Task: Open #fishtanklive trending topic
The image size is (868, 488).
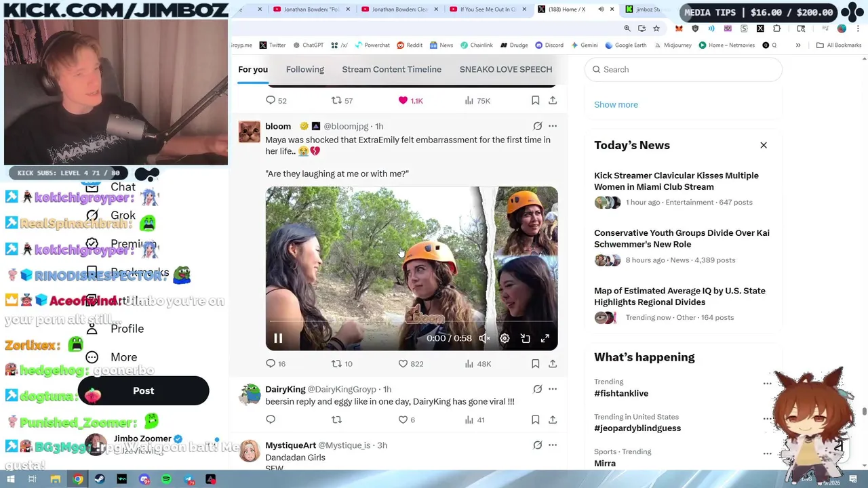Action: pyautogui.click(x=621, y=393)
